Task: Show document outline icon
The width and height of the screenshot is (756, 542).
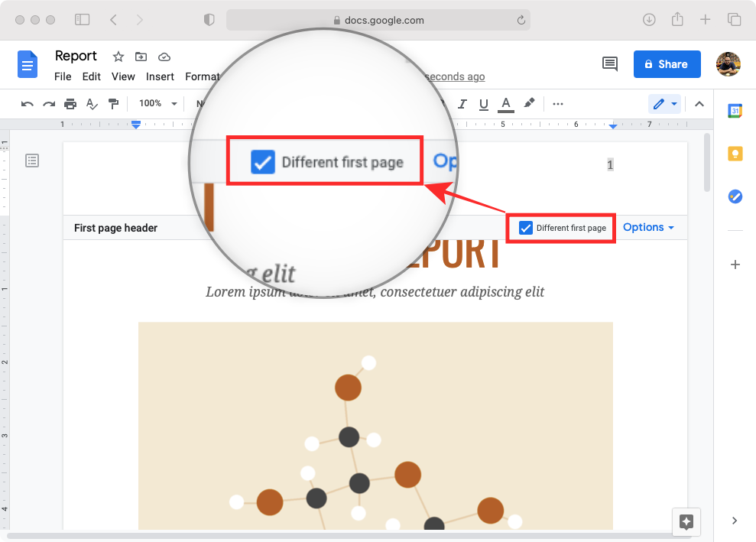Action: pos(32,161)
